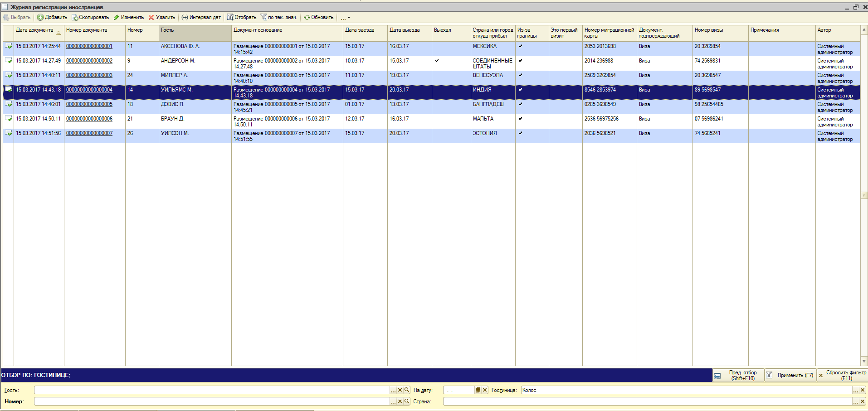Click search magnifier in Номер filter field
This screenshot has height=411, width=868.
pos(407,401)
